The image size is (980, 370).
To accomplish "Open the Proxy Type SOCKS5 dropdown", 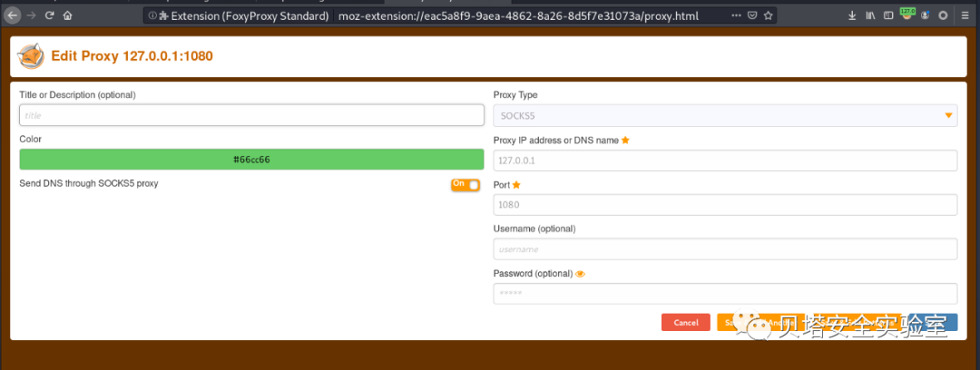I will click(x=725, y=116).
